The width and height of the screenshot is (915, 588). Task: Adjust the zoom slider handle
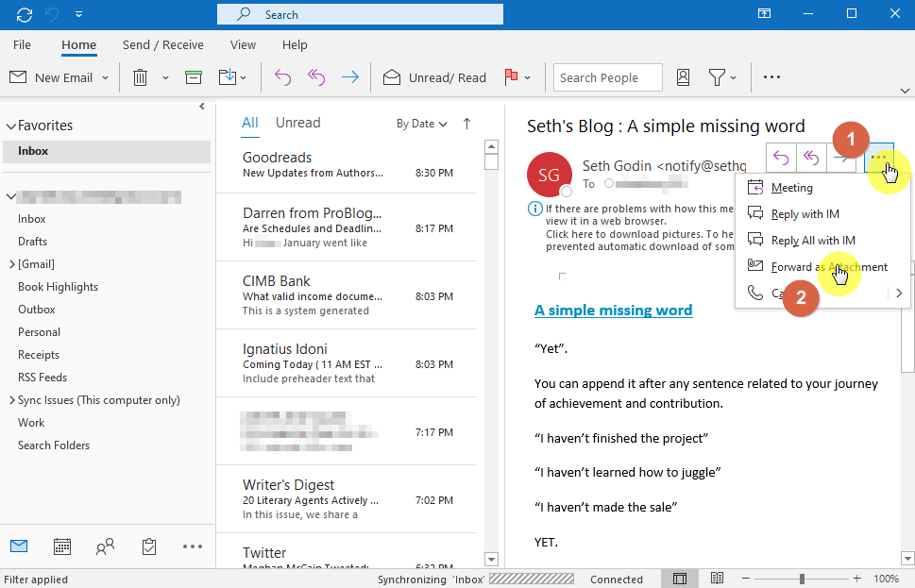click(x=802, y=579)
